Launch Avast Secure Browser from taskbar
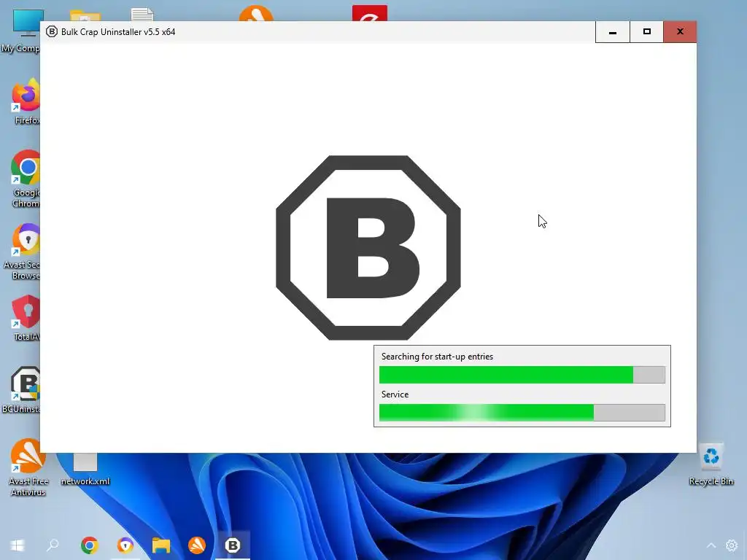This screenshot has width=747, height=560. pyautogui.click(x=125, y=545)
